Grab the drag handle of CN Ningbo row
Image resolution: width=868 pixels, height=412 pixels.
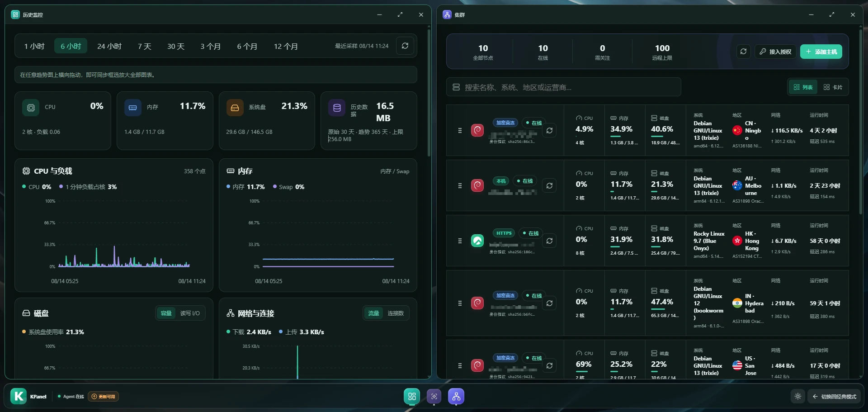click(460, 131)
